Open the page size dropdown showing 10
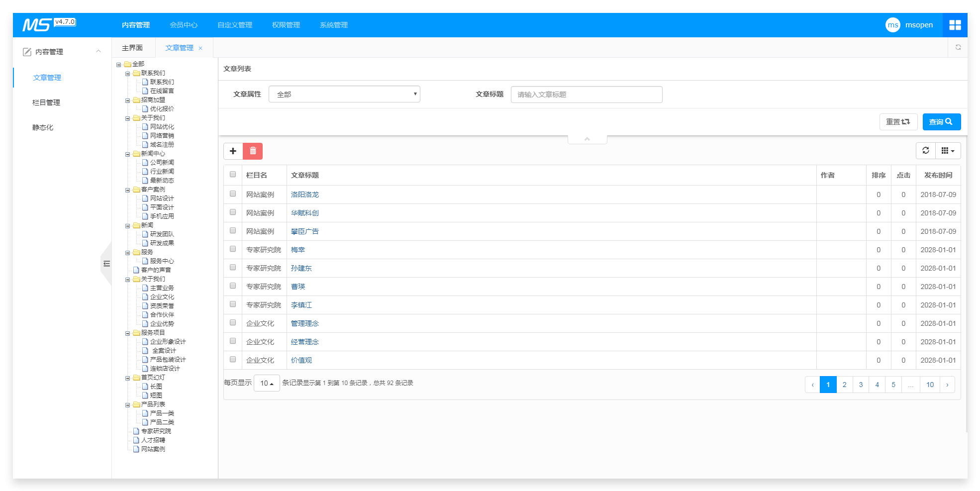Screen dimensions: 980x491 (267, 383)
